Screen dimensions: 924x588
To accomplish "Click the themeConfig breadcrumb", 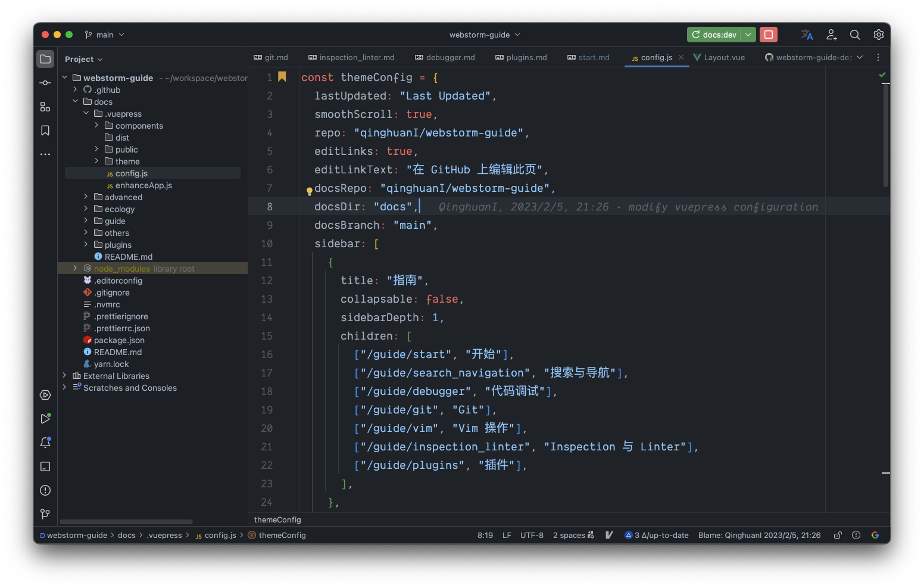I will coord(282,535).
